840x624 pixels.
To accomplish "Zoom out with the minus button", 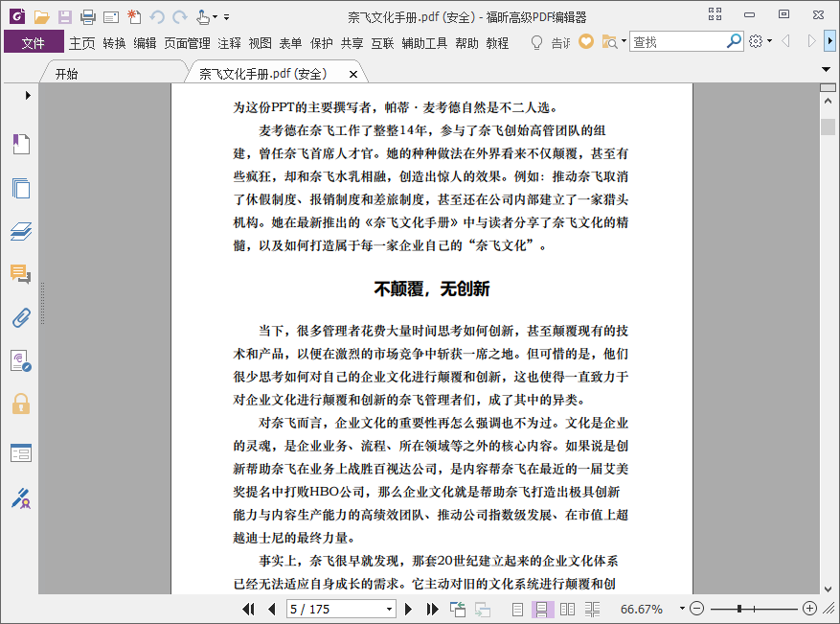I will (696, 609).
